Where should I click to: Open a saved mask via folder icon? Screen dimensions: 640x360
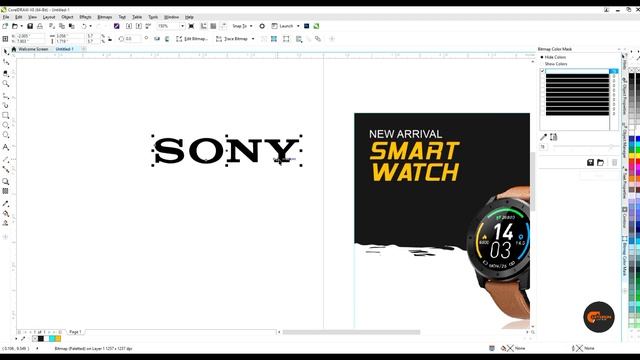tap(600, 162)
